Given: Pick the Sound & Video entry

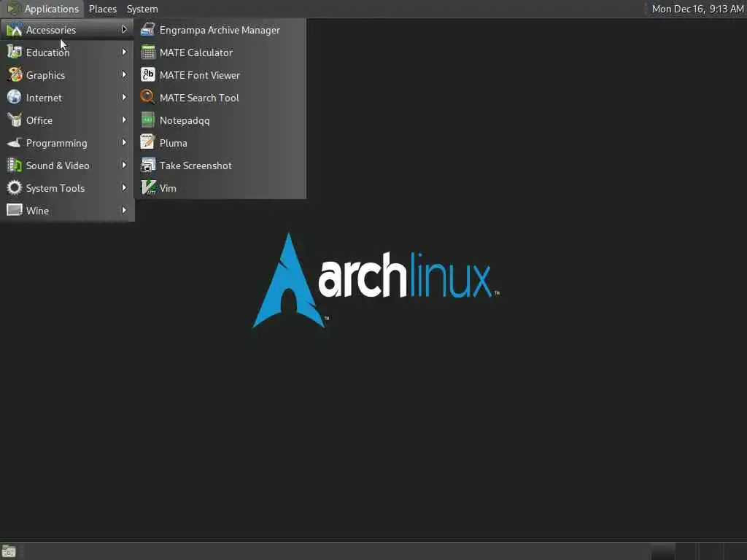Looking at the screenshot, I should pyautogui.click(x=67, y=166).
